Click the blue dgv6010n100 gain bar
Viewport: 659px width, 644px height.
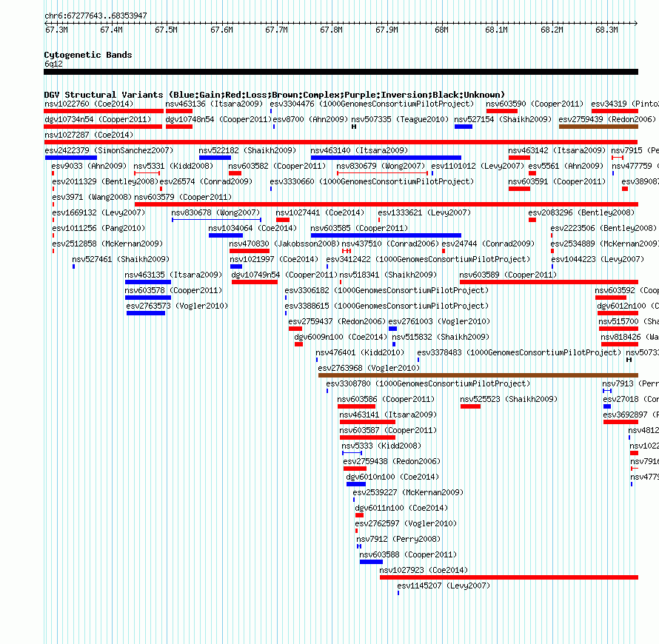(356, 484)
